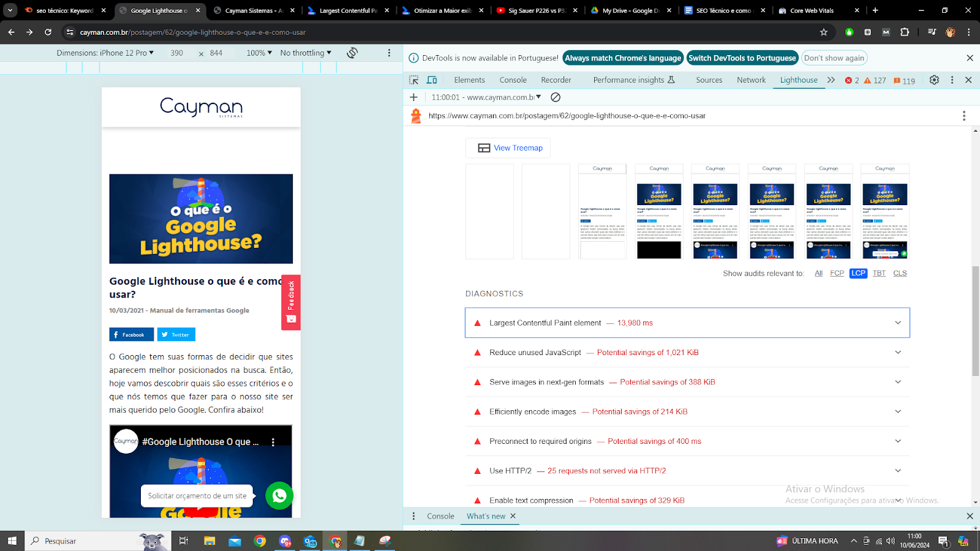
Task: Click the last filmstrip screenshot thumbnail
Action: coord(885,212)
